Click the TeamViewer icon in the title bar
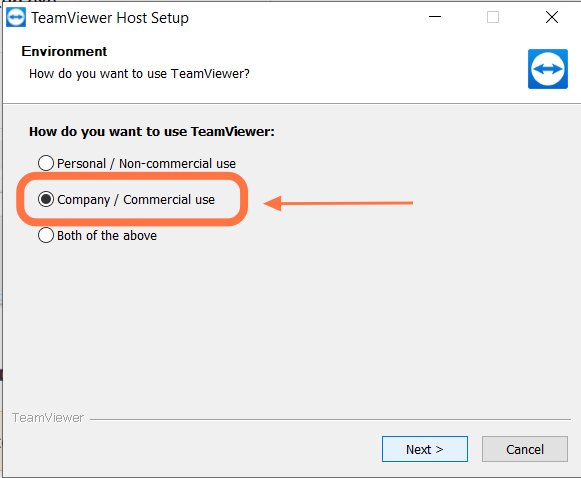581x478 pixels. [x=16, y=17]
